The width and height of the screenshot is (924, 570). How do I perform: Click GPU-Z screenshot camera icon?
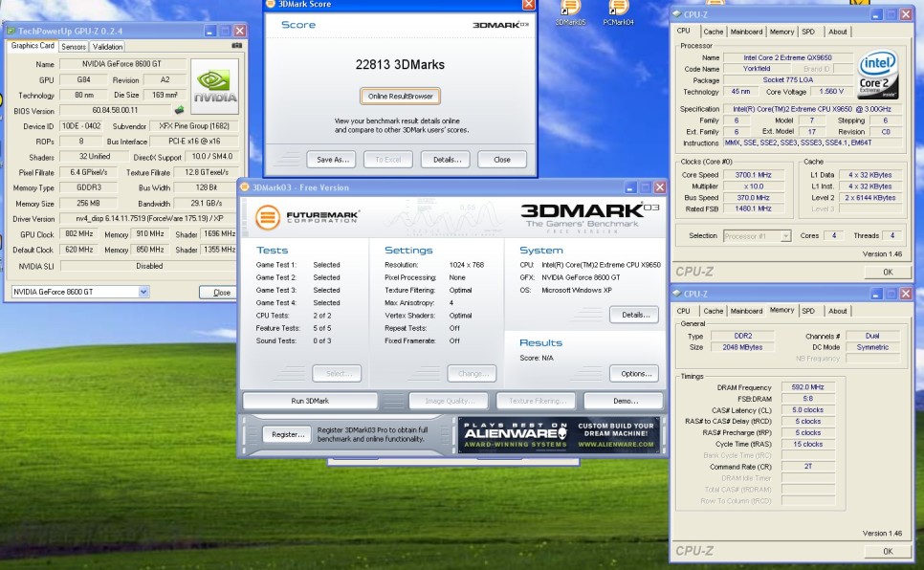pos(237,45)
